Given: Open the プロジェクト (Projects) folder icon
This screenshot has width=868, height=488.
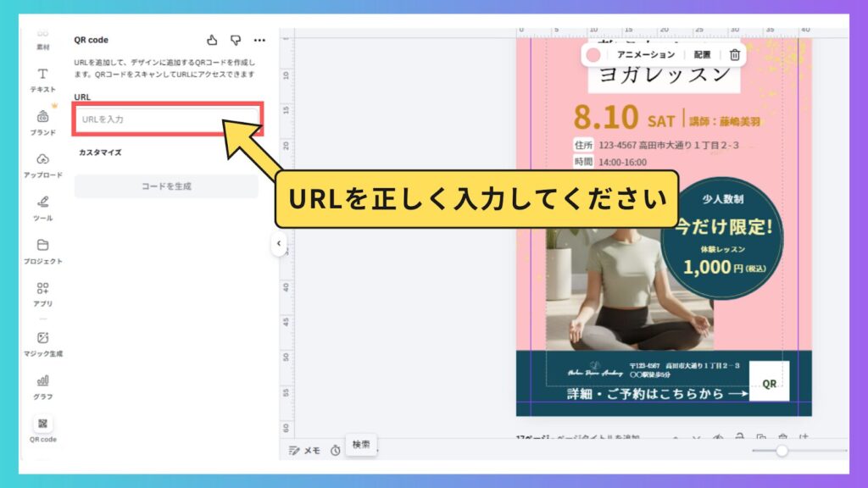Looking at the screenshot, I should [42, 250].
